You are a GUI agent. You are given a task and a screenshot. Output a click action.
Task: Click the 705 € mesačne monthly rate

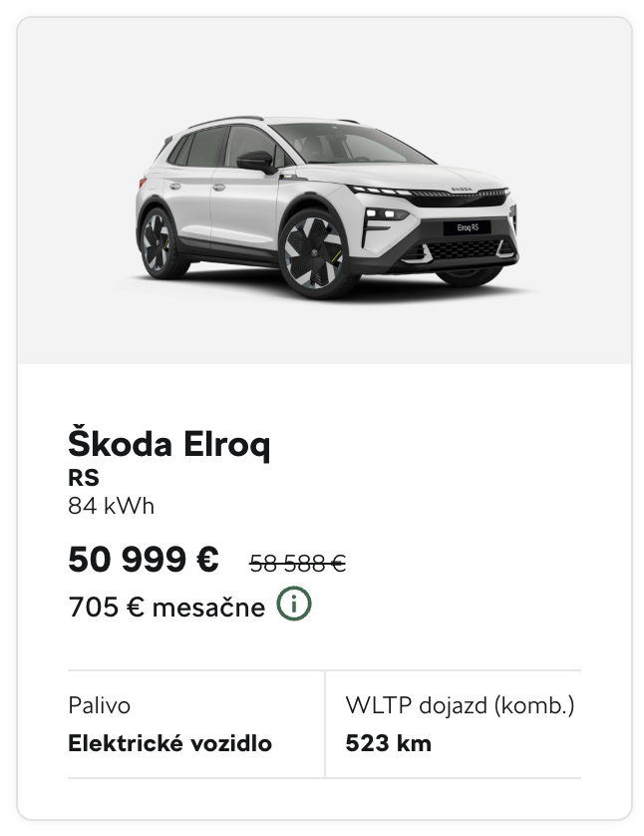point(166,607)
